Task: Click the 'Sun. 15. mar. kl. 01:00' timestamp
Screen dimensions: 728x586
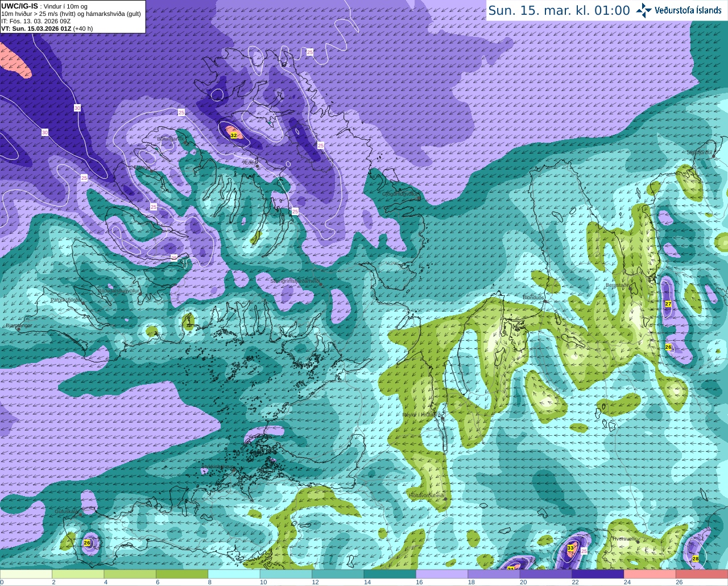Action: coord(559,10)
